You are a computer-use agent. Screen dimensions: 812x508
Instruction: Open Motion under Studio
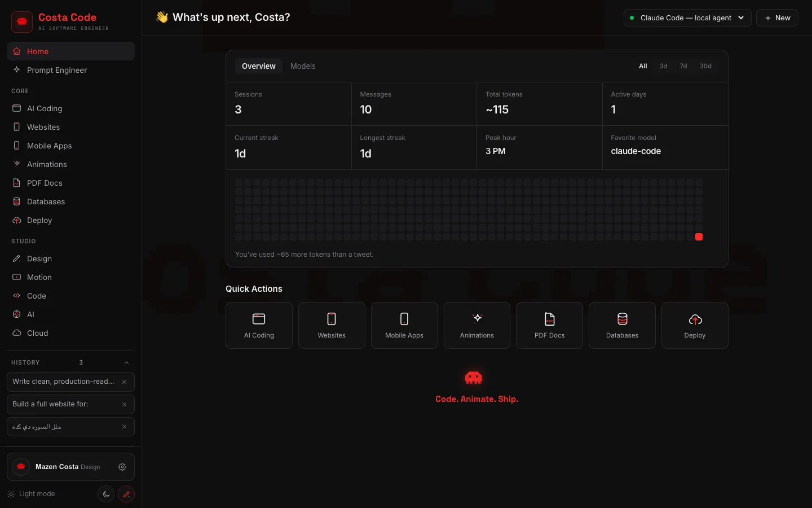[70, 277]
